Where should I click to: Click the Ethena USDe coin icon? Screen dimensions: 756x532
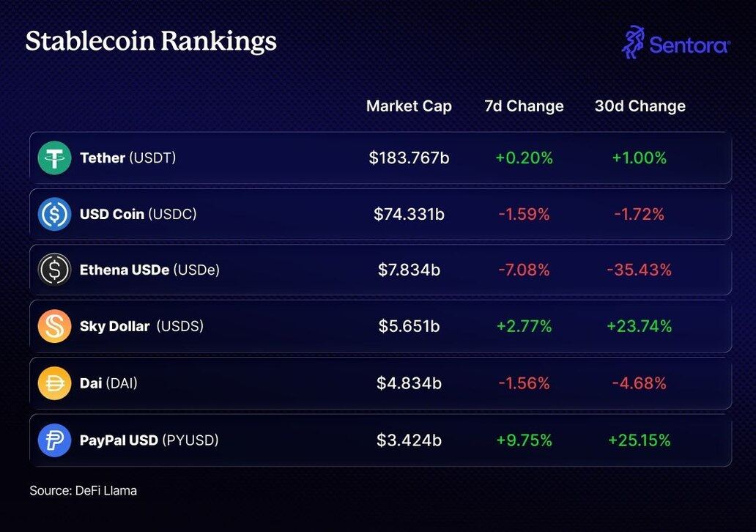coord(54,270)
